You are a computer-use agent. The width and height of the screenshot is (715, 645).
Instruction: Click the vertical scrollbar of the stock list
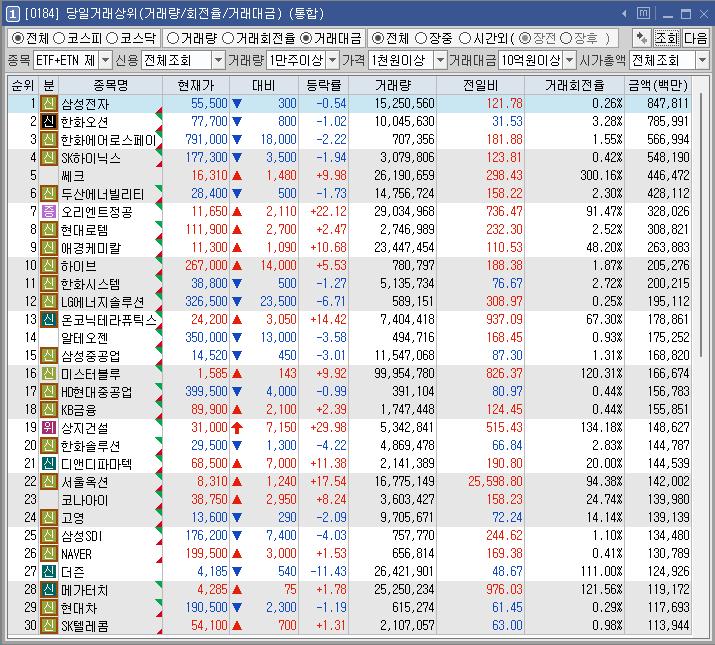point(700,226)
